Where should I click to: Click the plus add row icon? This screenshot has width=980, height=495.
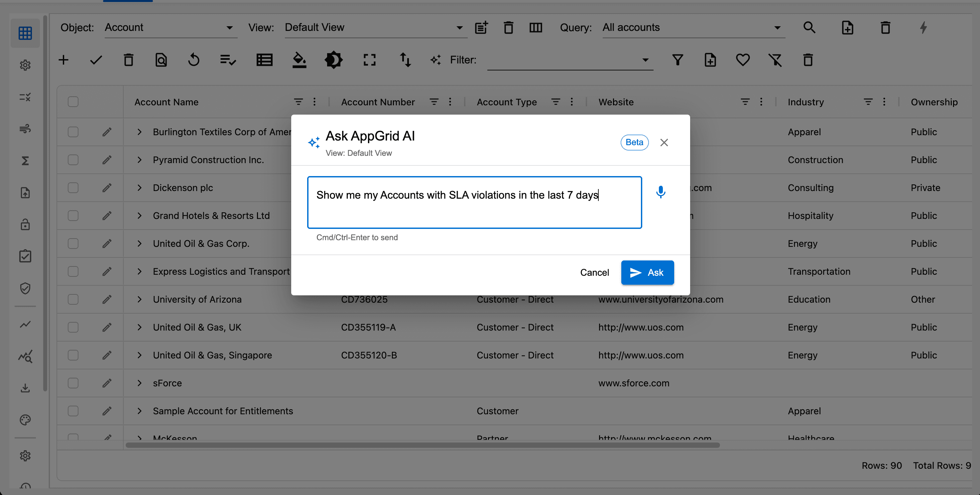coord(63,60)
